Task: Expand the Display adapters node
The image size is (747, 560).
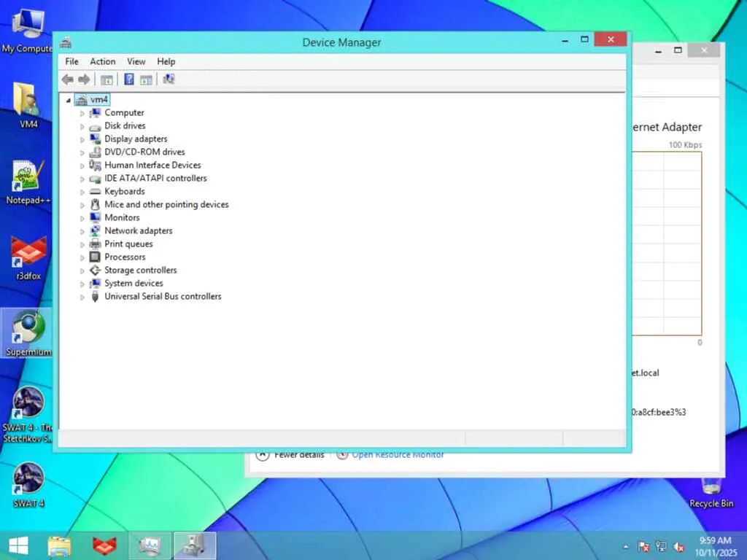Action: coord(82,139)
